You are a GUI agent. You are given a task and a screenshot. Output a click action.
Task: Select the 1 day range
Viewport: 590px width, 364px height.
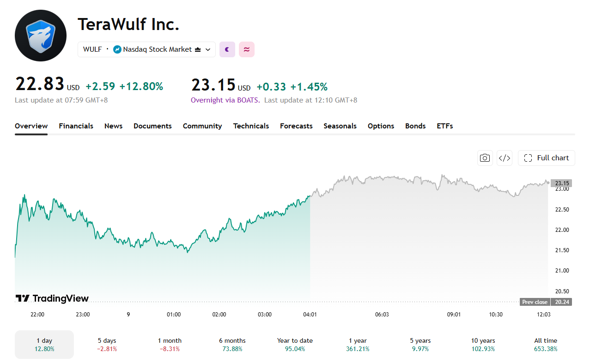(44, 345)
